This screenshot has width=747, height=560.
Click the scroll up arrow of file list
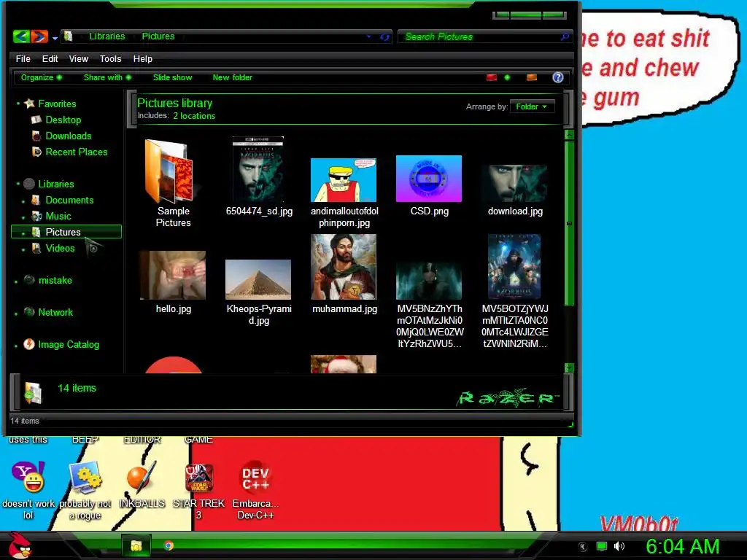pos(569,135)
